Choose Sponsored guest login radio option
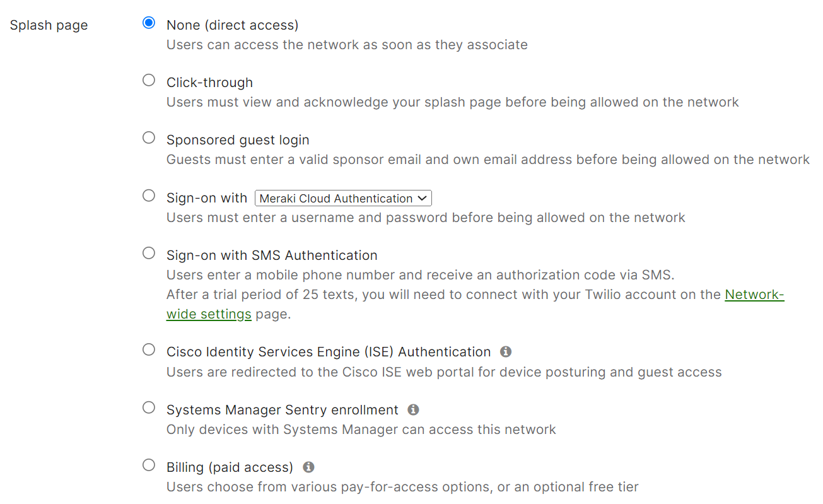The image size is (823, 504). point(149,138)
